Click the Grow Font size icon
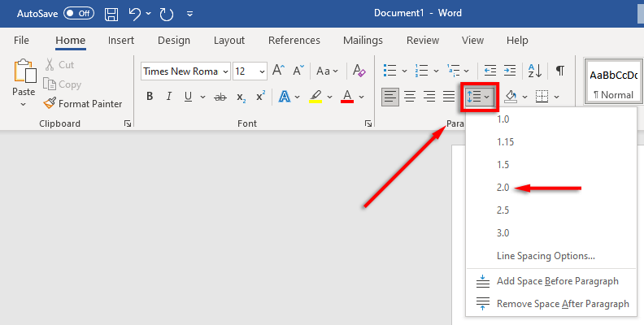This screenshot has height=325, width=644. 278,71
